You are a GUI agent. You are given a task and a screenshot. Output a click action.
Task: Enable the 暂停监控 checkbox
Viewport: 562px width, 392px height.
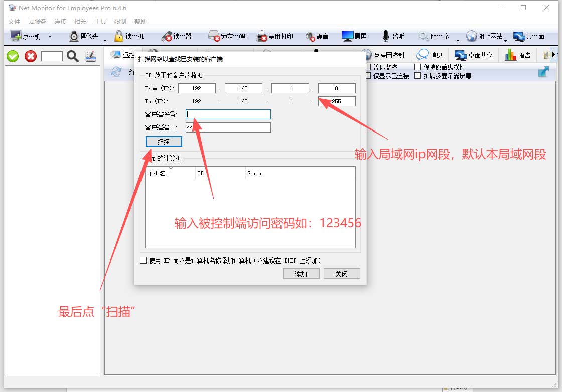[x=368, y=67]
